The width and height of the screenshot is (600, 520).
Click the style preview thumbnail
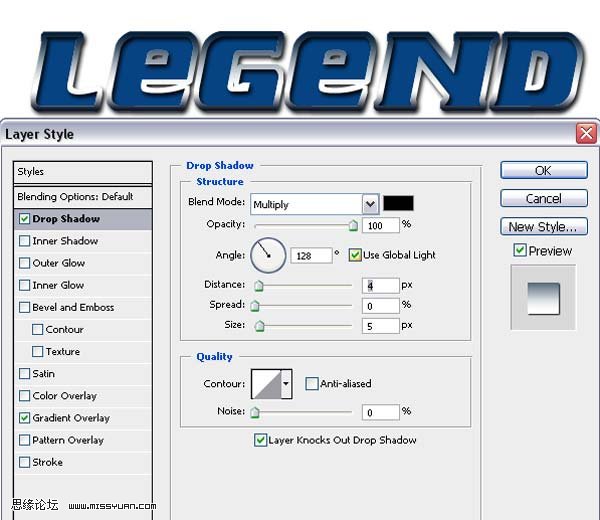pyautogui.click(x=543, y=298)
